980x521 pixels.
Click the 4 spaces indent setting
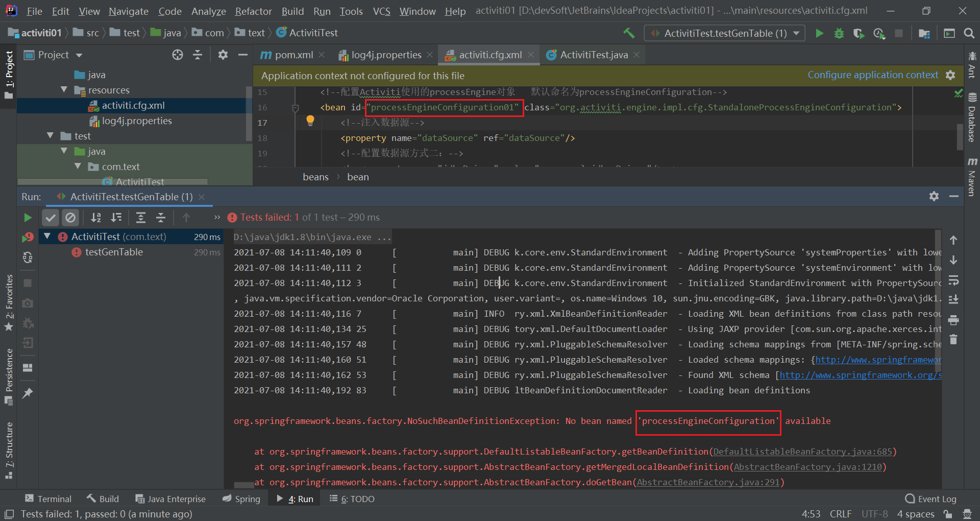pos(916,514)
